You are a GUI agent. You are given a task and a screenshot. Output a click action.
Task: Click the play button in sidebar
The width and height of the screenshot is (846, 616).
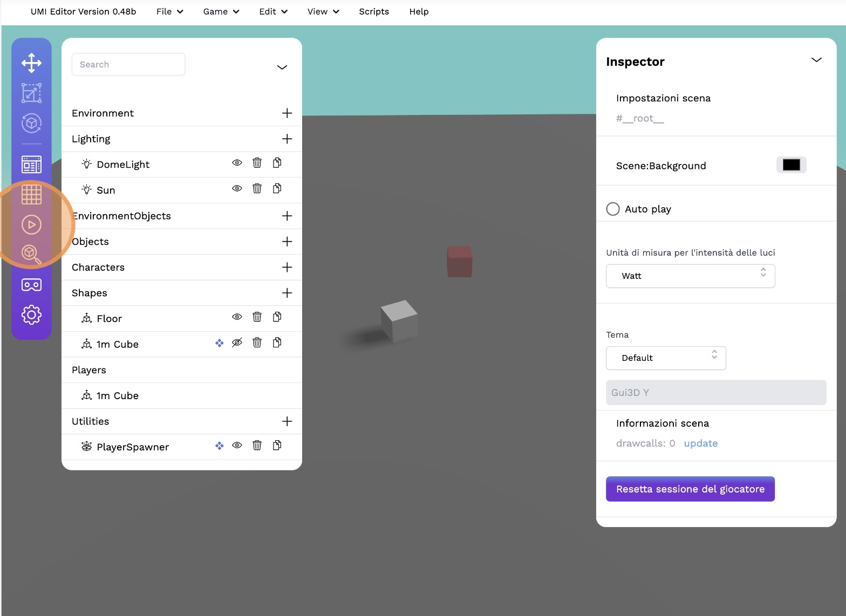tap(31, 224)
